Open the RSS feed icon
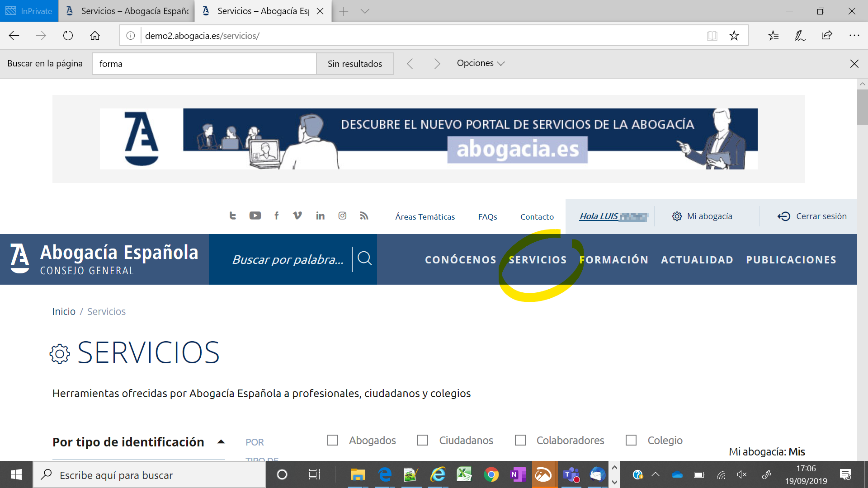This screenshot has height=488, width=868. pos(364,216)
